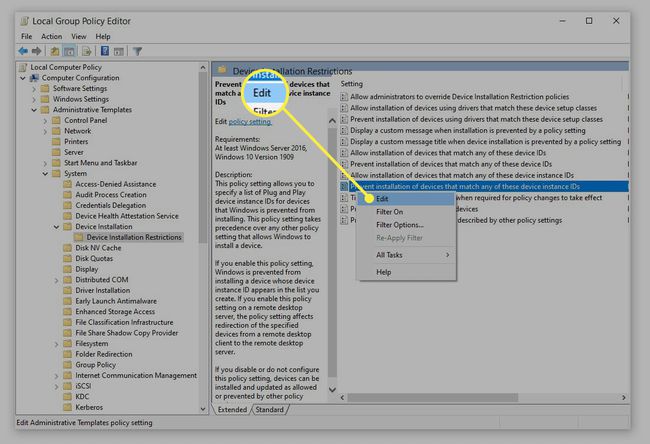Switch to the Standard tab
This screenshot has width=650, height=444.
[270, 410]
